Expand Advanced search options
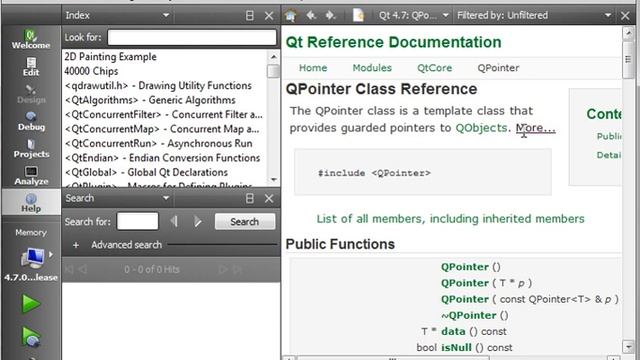Screen dimensions: 640x360 (76, 245)
